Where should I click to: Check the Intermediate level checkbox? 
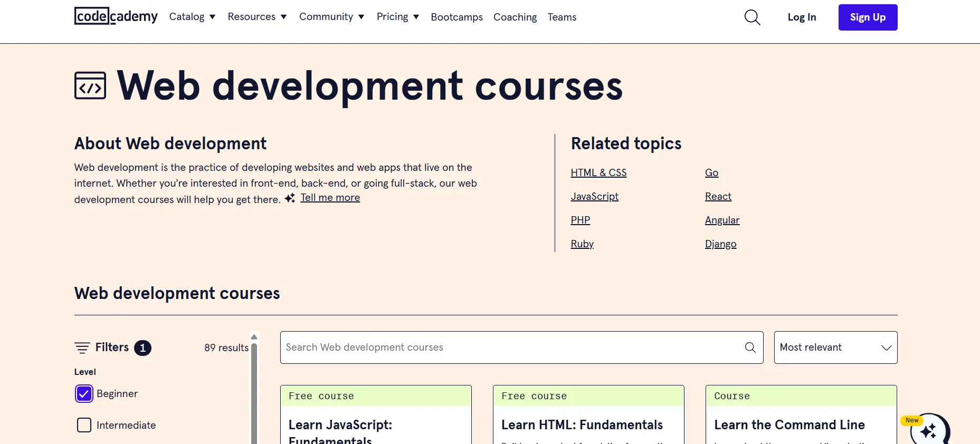pos(84,425)
